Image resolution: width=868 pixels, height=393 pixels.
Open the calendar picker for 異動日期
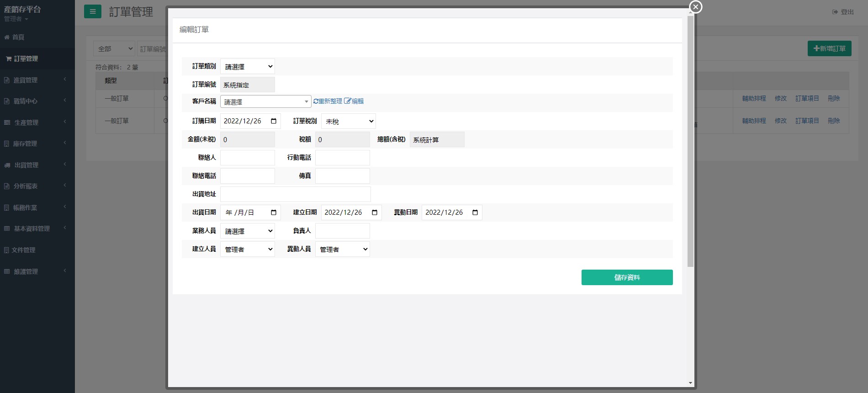pos(475,212)
